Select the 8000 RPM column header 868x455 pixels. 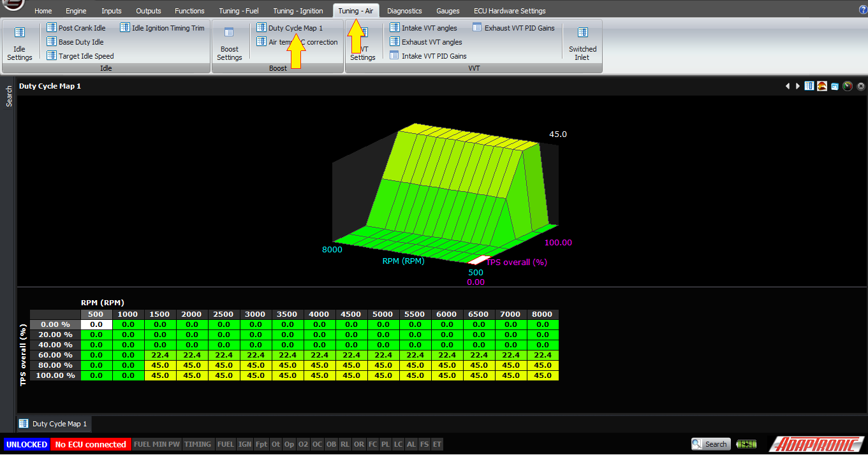point(543,314)
